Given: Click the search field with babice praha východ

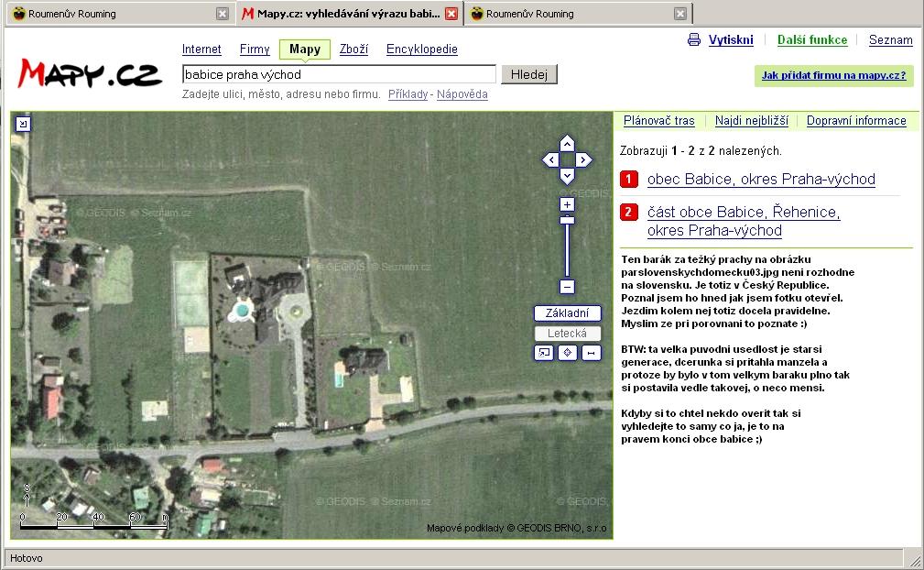Looking at the screenshot, I should coord(339,74).
